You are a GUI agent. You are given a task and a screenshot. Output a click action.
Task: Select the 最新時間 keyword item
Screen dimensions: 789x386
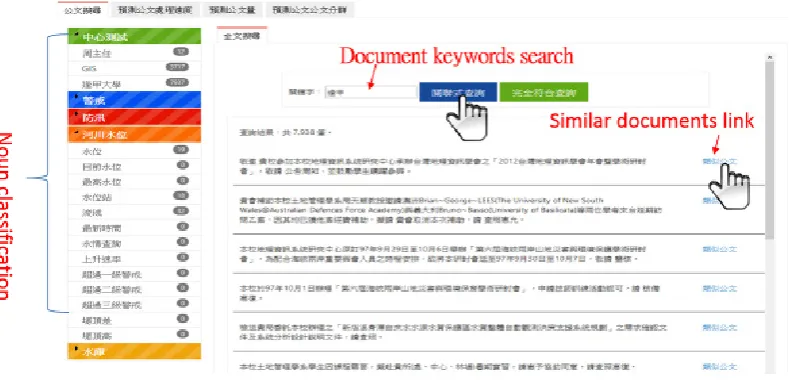(134, 228)
